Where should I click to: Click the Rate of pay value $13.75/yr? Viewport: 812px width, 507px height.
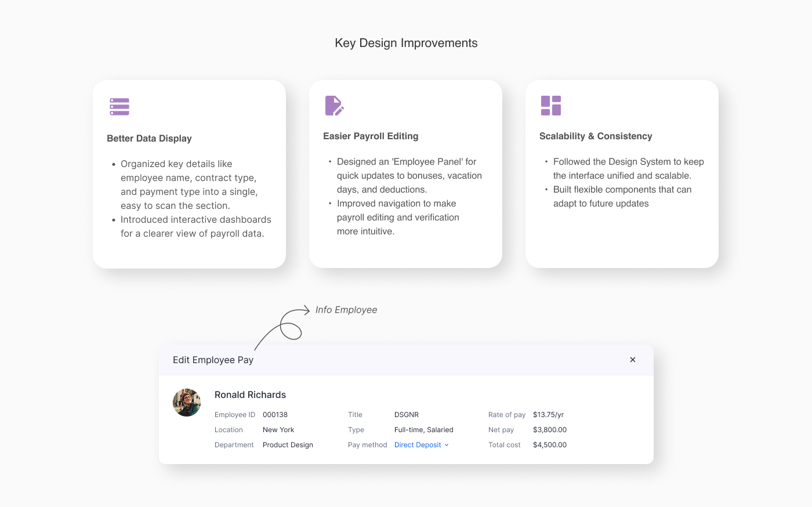tap(548, 415)
